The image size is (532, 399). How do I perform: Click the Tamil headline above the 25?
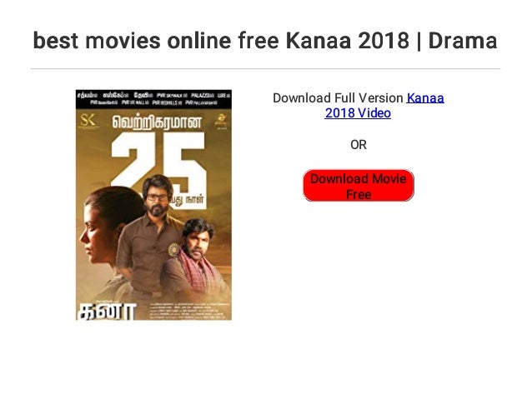point(157,122)
